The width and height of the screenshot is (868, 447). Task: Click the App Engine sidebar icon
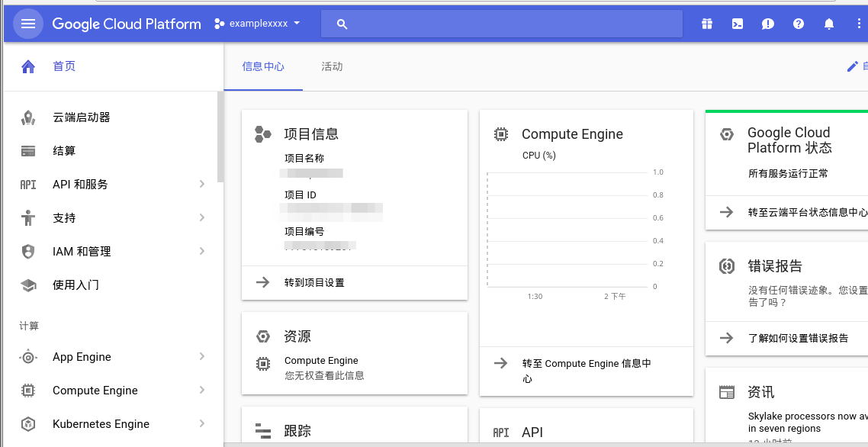pos(28,357)
